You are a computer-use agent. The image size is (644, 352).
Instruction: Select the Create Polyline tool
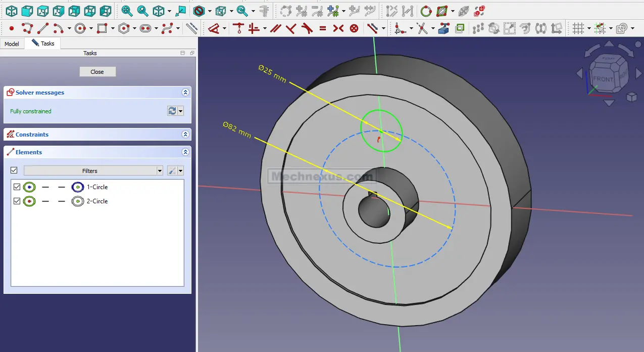(27, 28)
